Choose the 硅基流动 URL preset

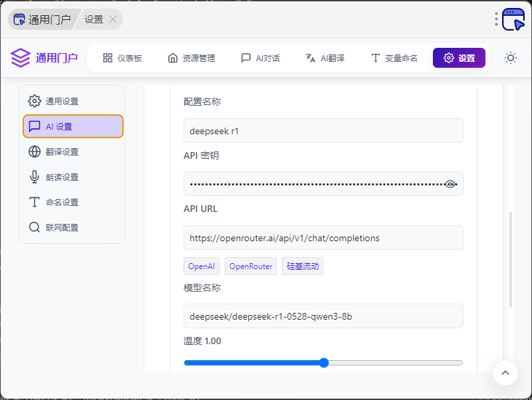click(303, 266)
